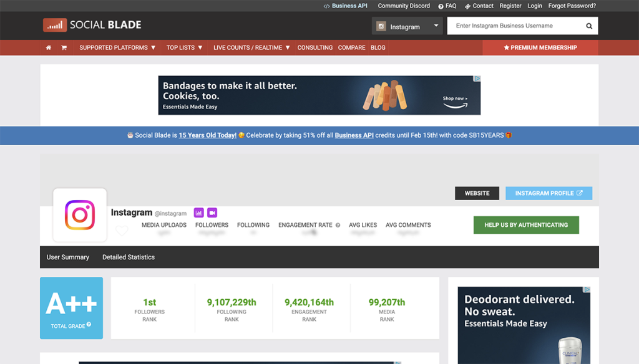The image size is (639, 364).
Task: Open the Social Blade home icon
Action: coord(48,47)
